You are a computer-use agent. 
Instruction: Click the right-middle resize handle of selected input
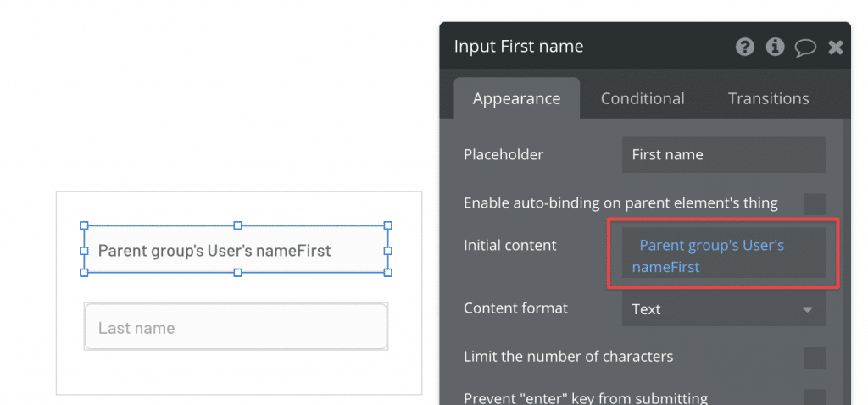coord(388,251)
